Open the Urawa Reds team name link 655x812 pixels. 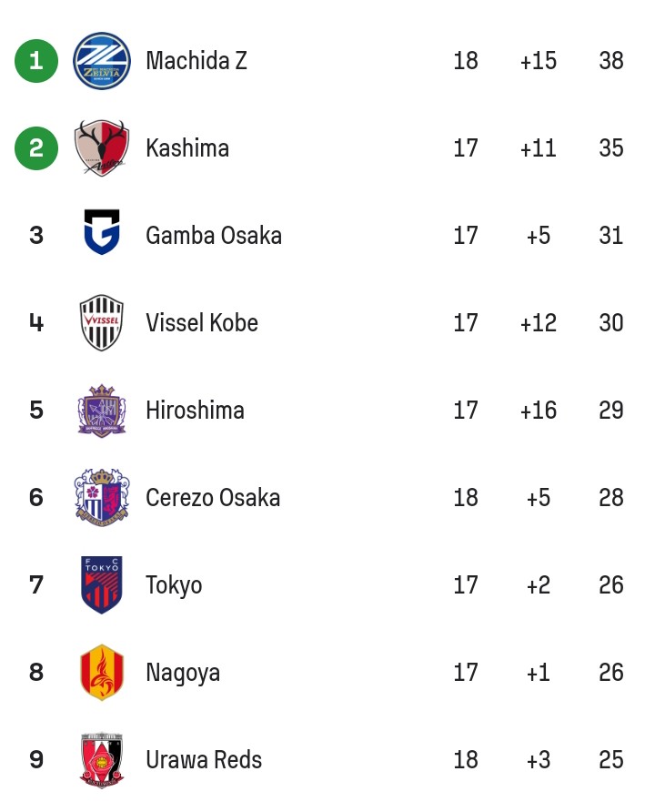(204, 760)
